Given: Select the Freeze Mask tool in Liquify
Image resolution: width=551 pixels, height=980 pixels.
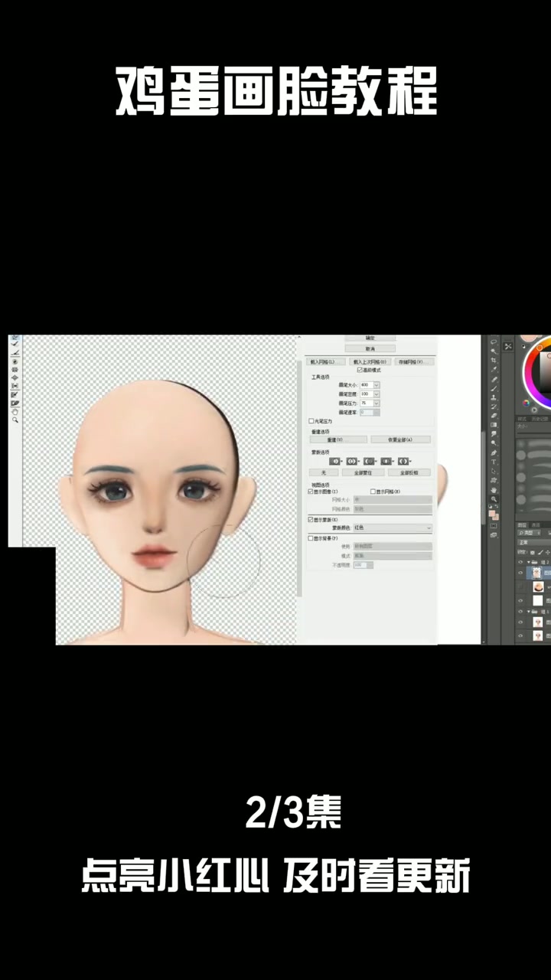Looking at the screenshot, I should (x=15, y=394).
